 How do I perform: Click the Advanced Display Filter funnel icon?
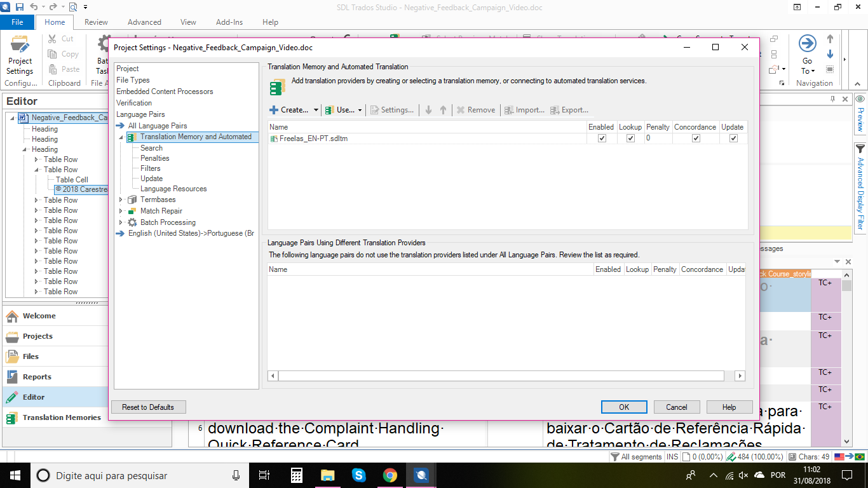coord(860,149)
